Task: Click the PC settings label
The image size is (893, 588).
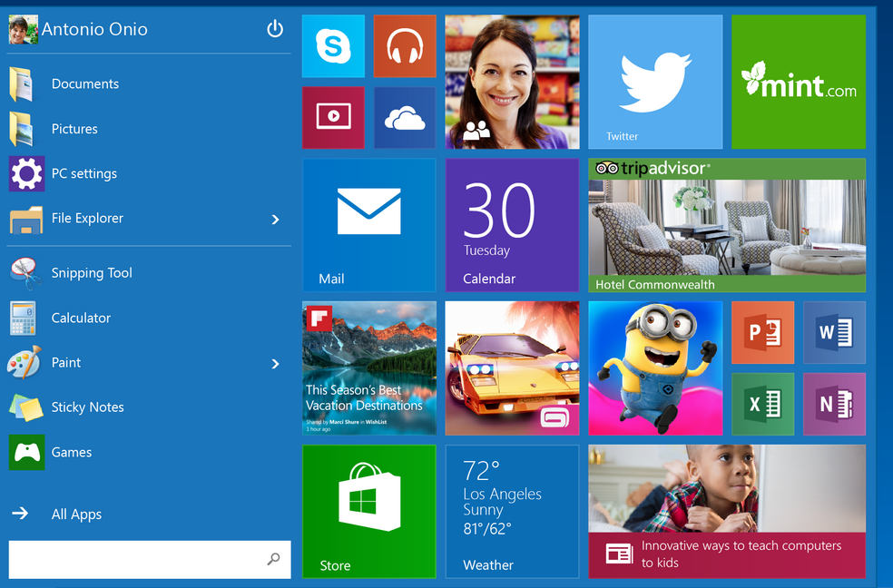Action: pos(84,173)
